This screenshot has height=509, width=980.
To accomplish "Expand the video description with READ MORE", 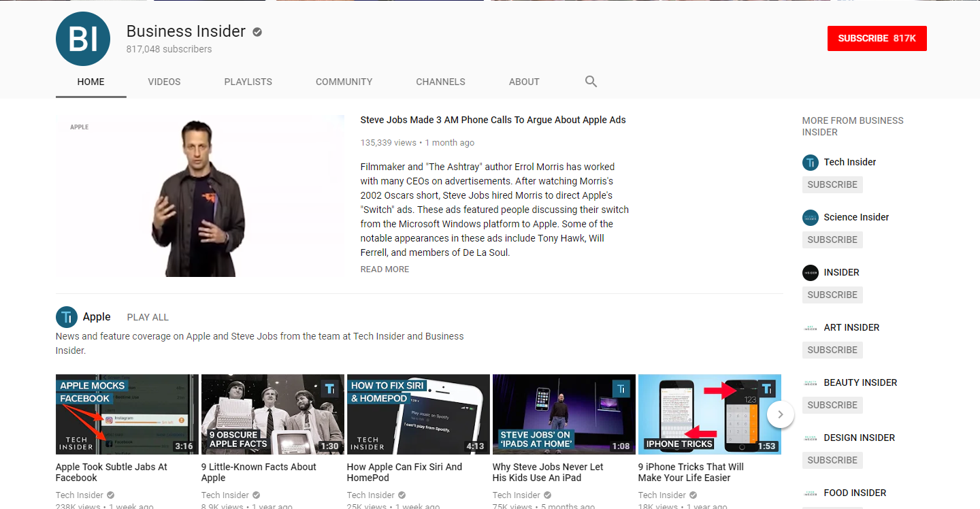I will [x=385, y=269].
